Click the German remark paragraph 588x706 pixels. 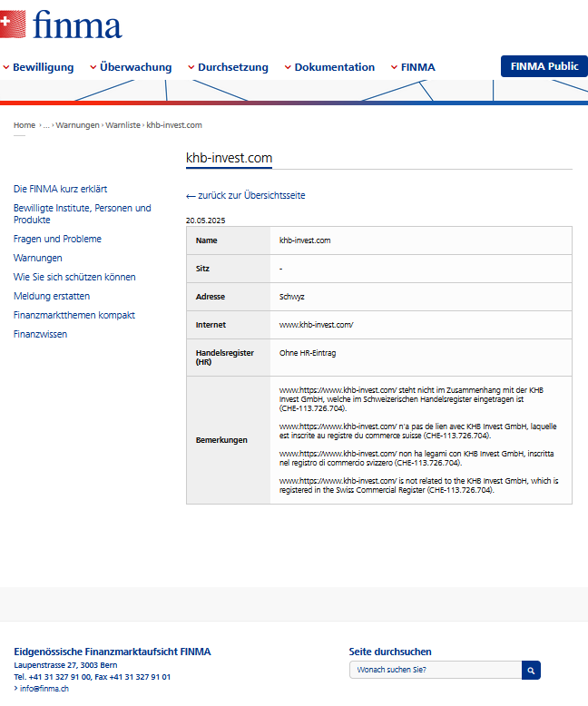pyautogui.click(x=411, y=399)
